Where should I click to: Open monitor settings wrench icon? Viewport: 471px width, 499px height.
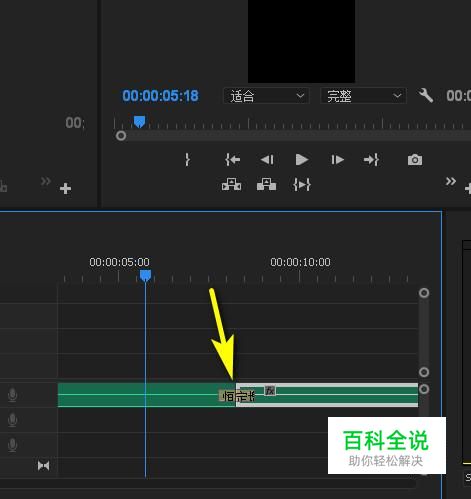point(425,96)
